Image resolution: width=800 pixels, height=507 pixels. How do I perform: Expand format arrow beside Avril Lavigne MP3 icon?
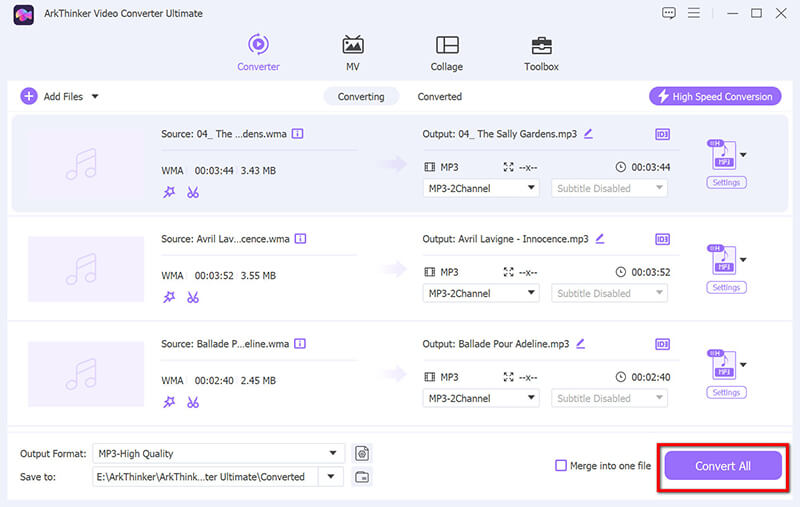click(743, 260)
